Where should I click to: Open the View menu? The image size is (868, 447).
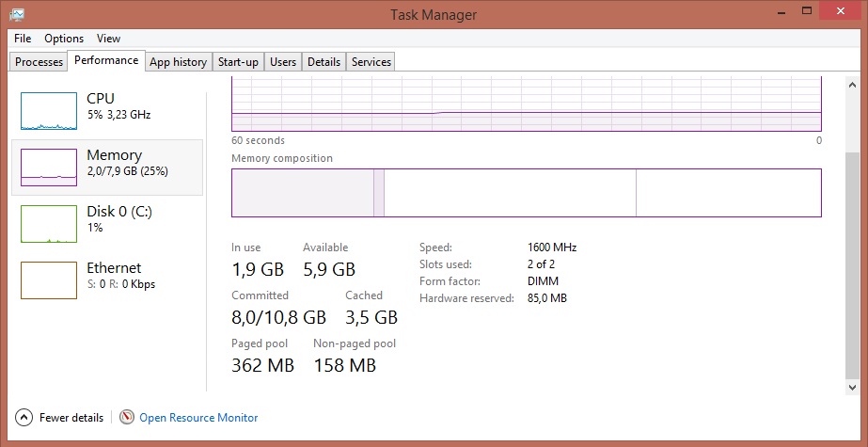click(108, 39)
